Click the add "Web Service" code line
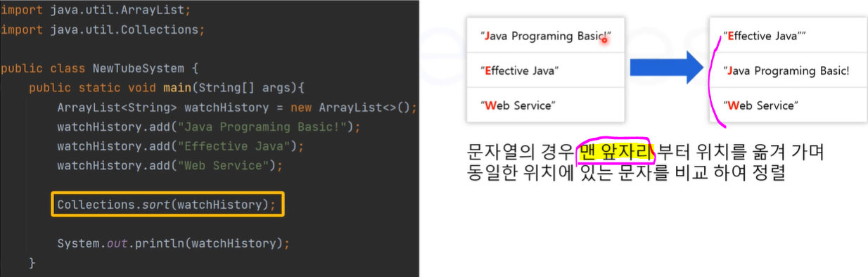 point(170,166)
